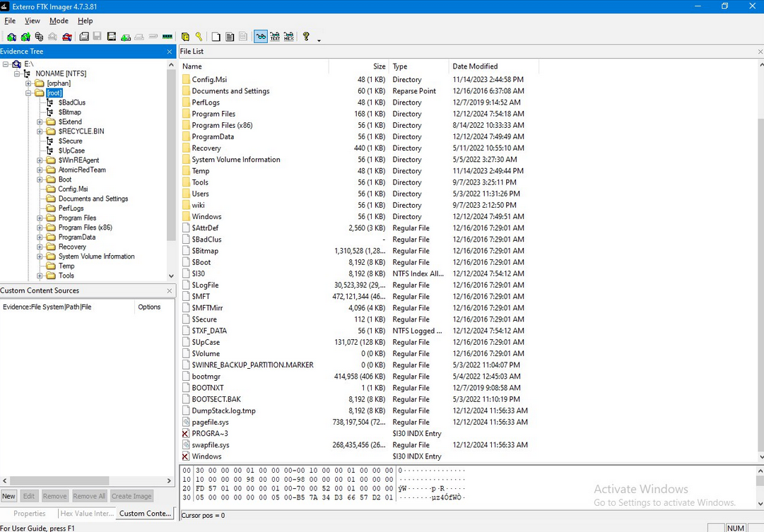The height and width of the screenshot is (532, 764).
Task: Expand the AtomicRedTeam tree node
Action: click(x=40, y=170)
